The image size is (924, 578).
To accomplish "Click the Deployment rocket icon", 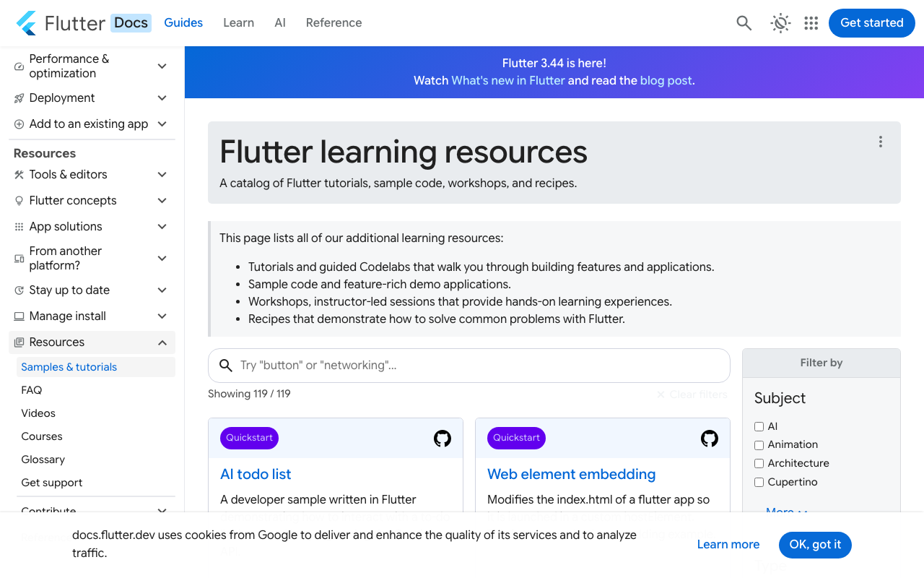I will (19, 98).
